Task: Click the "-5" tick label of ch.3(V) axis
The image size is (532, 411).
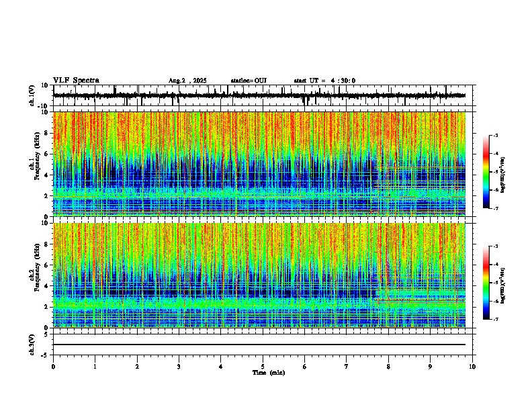Action: (x=45, y=355)
